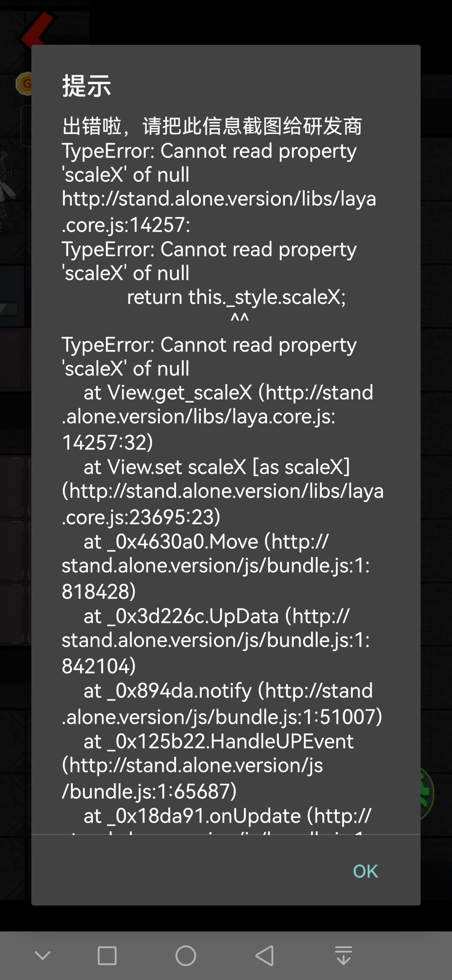Click the '_0x4630a0.Move' stack trace entry
This screenshot has height=980, width=452.
206,542
